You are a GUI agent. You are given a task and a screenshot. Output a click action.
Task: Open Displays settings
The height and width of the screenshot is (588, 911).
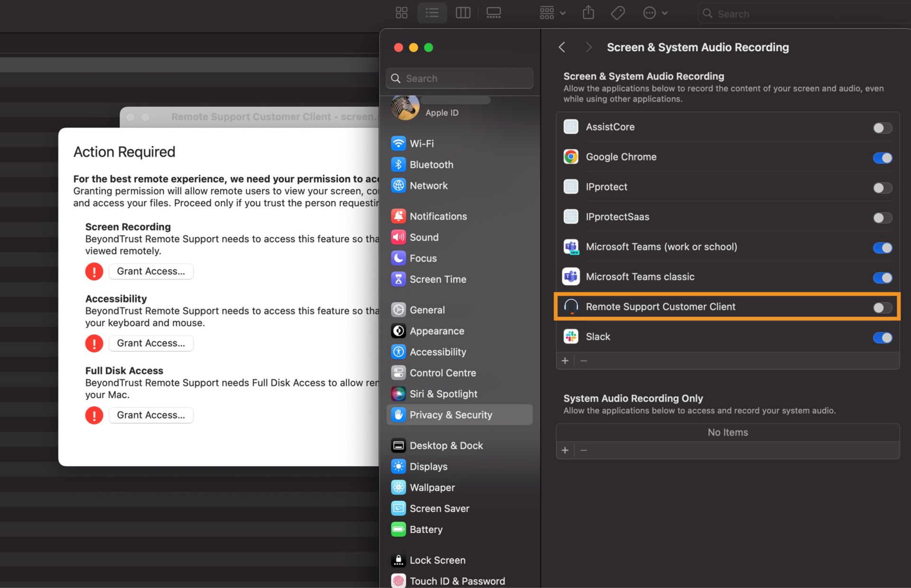[459, 467]
